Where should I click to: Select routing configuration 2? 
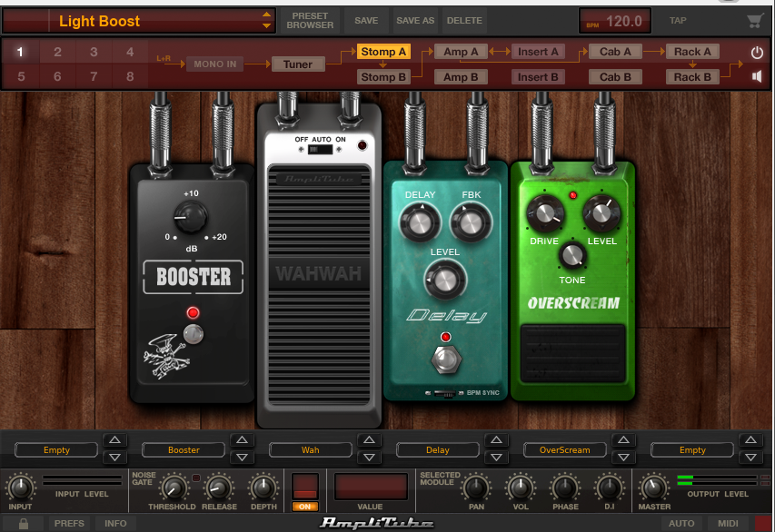pyautogui.click(x=57, y=52)
